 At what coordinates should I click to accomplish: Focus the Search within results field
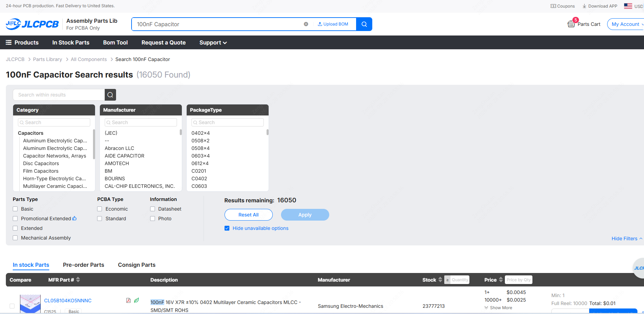click(x=59, y=95)
